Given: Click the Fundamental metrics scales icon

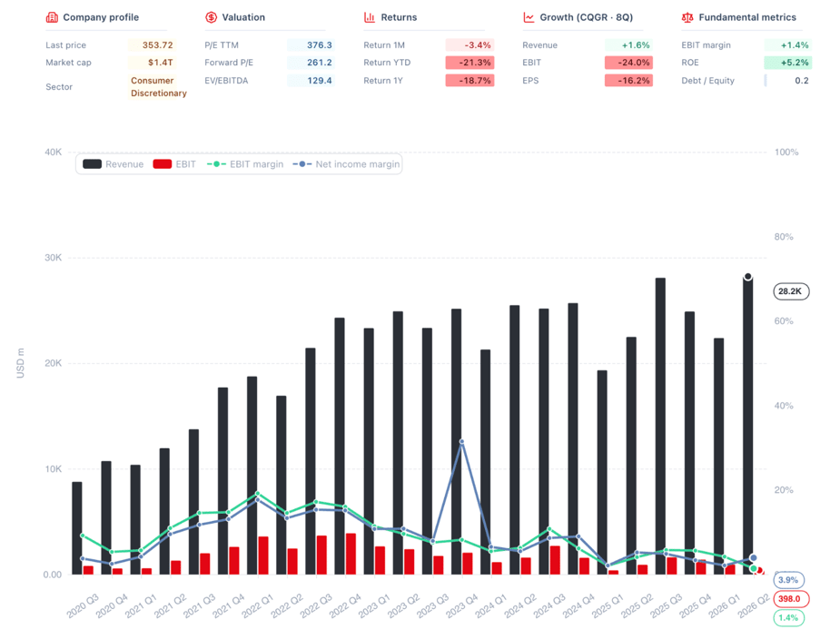Looking at the screenshot, I should (x=687, y=17).
